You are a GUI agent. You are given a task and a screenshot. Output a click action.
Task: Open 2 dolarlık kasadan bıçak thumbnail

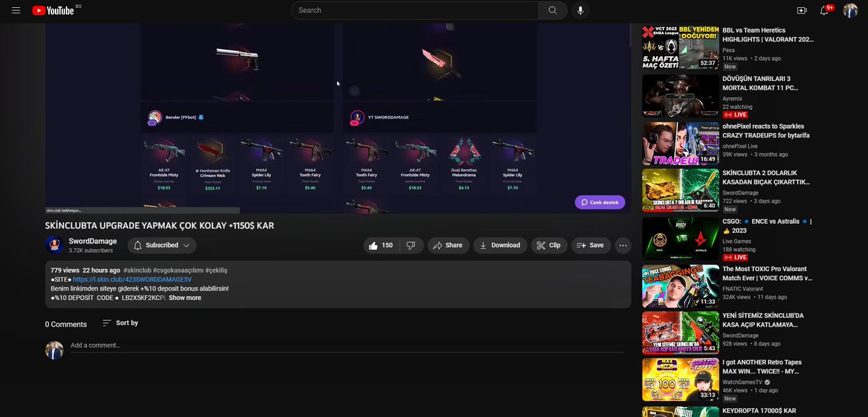[681, 191]
